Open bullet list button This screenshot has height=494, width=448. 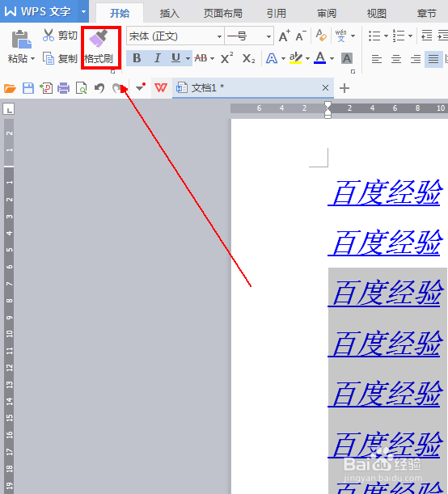[374, 36]
